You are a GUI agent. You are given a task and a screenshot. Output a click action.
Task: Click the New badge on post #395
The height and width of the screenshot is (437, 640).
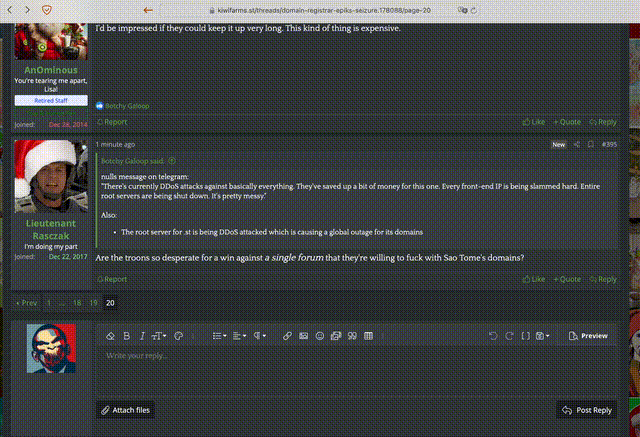click(x=558, y=144)
